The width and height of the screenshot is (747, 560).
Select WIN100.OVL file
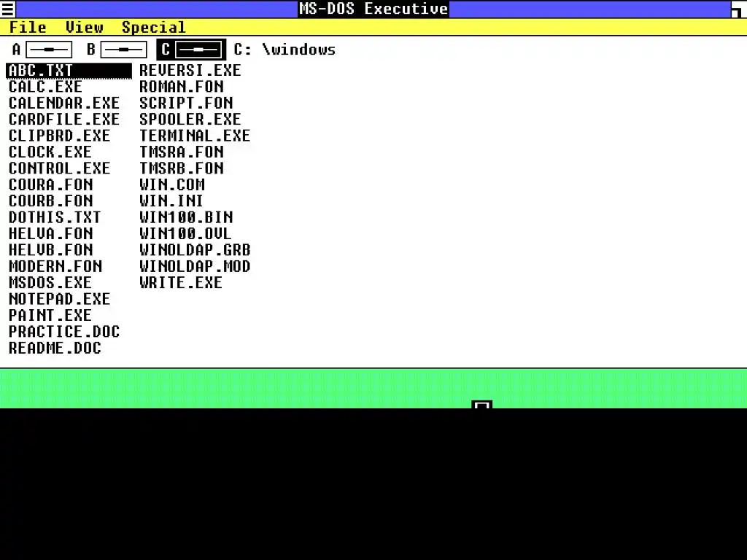(x=185, y=233)
